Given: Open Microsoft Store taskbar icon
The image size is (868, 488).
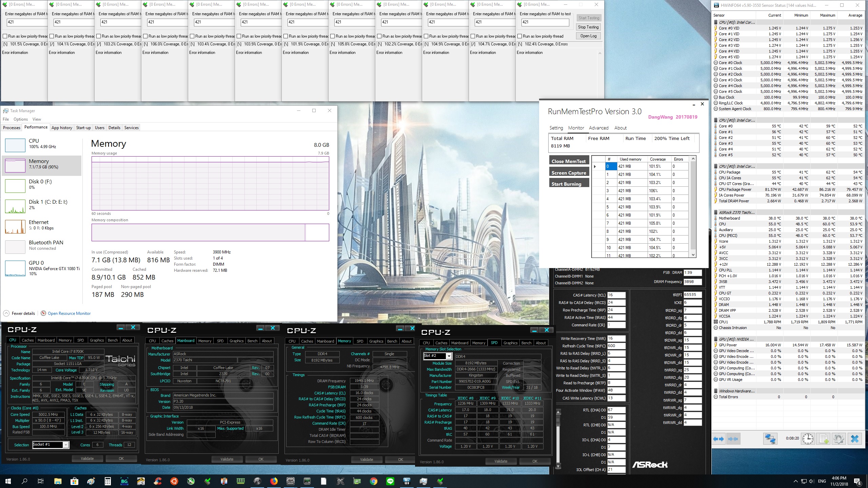Looking at the screenshot, I should click(x=74, y=481).
